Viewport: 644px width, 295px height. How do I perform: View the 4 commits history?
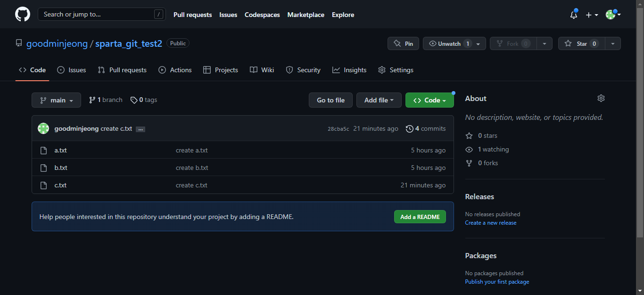click(426, 128)
